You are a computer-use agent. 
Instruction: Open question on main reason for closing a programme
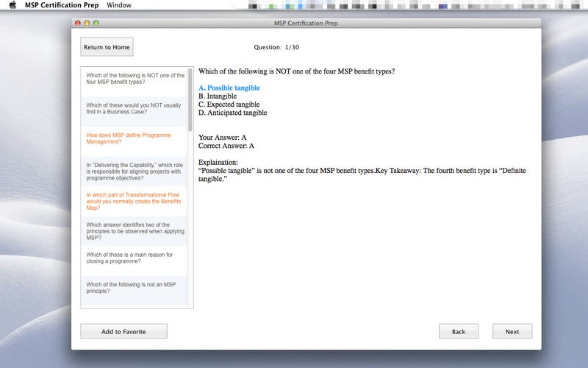coord(134,261)
